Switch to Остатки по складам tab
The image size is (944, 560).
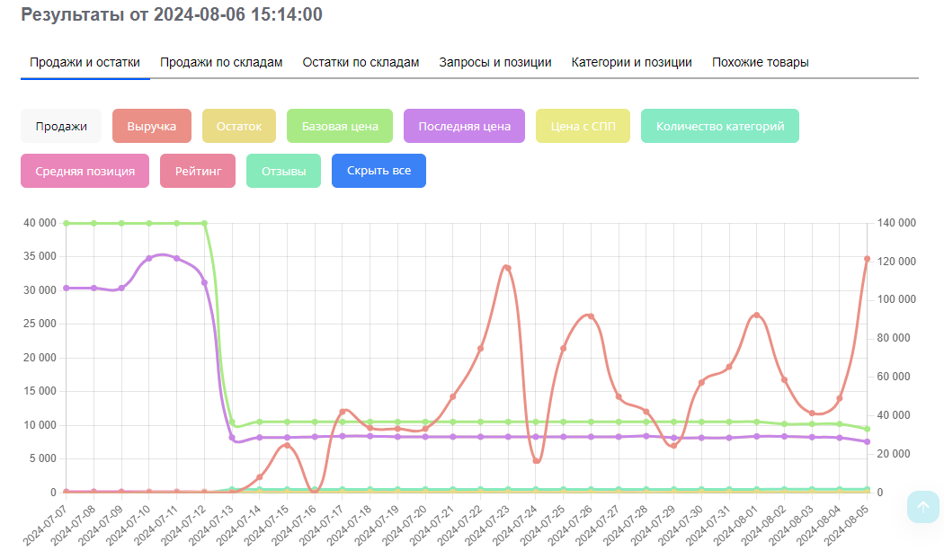[x=361, y=63]
